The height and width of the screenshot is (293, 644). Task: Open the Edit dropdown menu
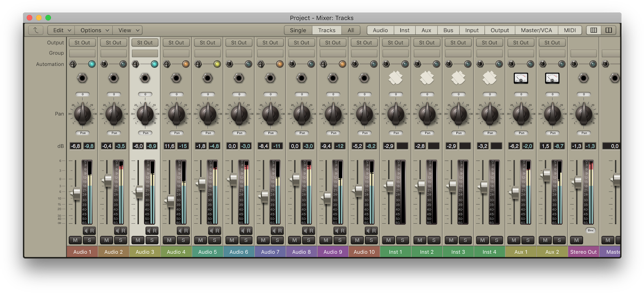point(61,30)
